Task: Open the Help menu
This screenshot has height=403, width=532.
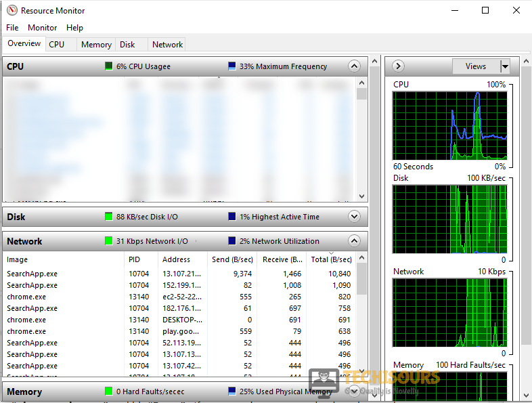Action: pyautogui.click(x=74, y=28)
